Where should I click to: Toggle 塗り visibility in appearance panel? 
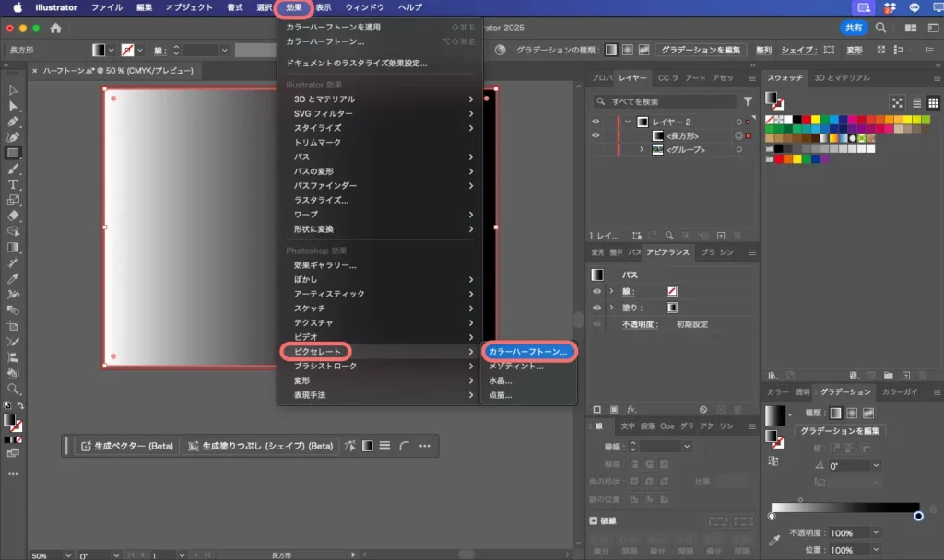click(x=596, y=308)
